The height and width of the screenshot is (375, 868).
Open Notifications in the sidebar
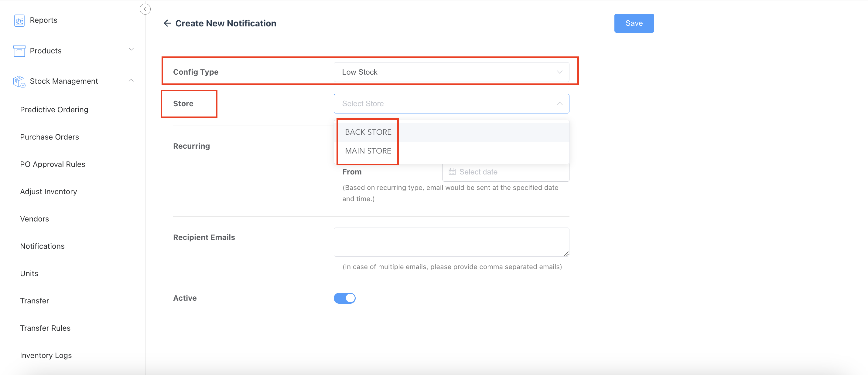(x=42, y=246)
